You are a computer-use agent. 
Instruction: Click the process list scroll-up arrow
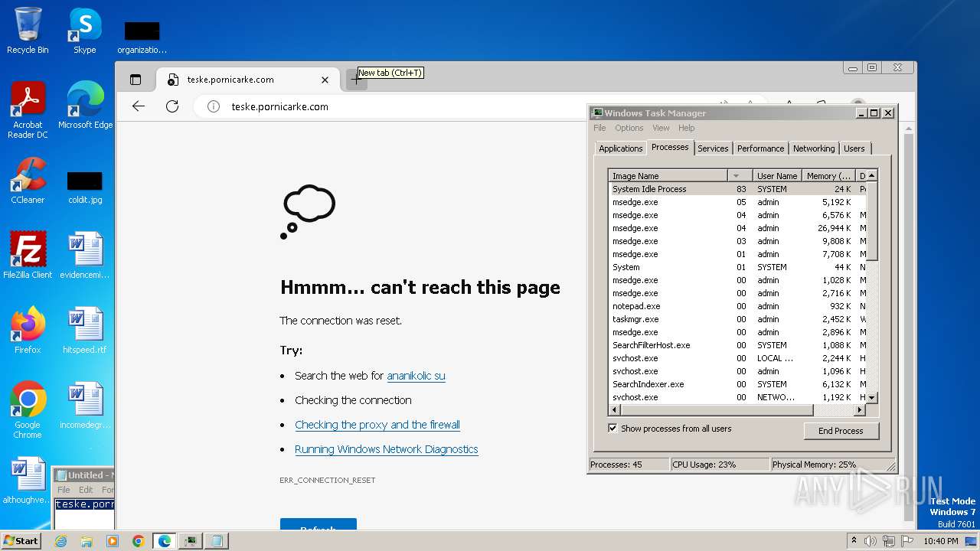[x=872, y=175]
